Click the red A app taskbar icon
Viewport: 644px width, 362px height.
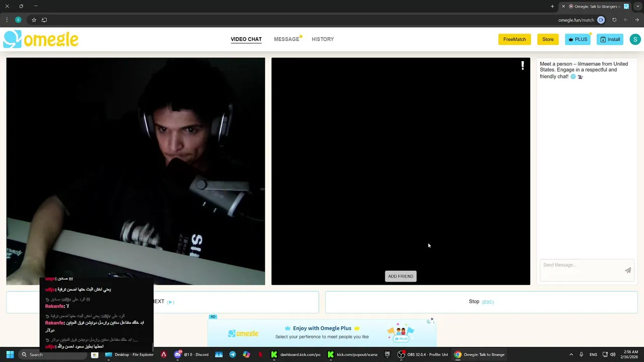(164, 354)
